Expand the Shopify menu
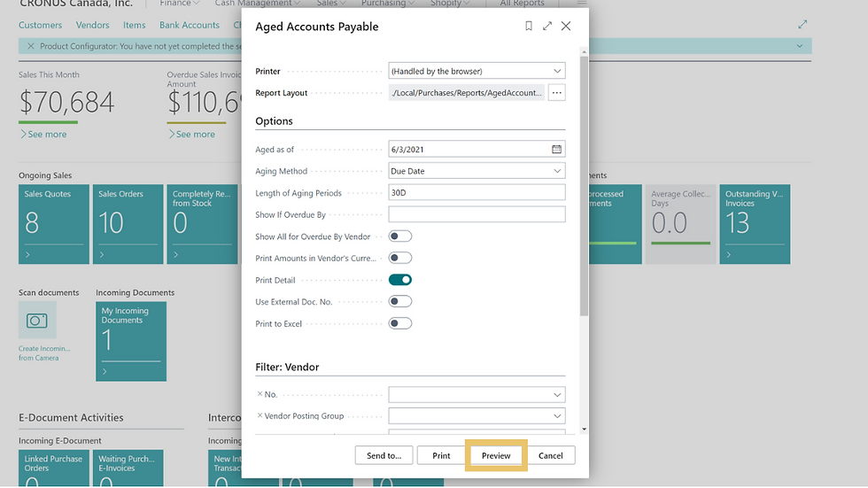Screen dimensions: 868x488 click(x=450, y=4)
